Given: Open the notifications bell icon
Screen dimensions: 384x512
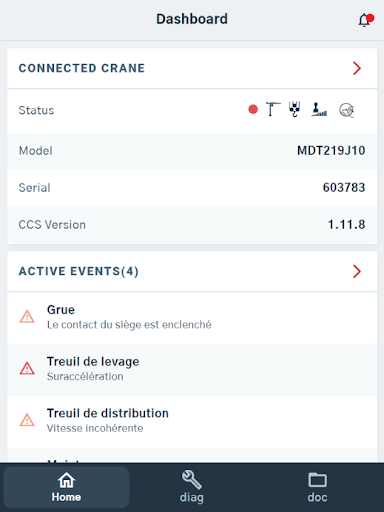Looking at the screenshot, I should tap(366, 20).
